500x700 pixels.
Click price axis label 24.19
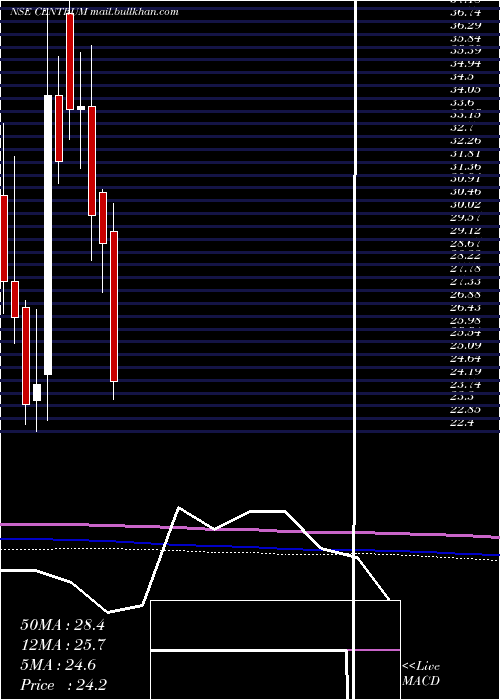tap(465, 371)
